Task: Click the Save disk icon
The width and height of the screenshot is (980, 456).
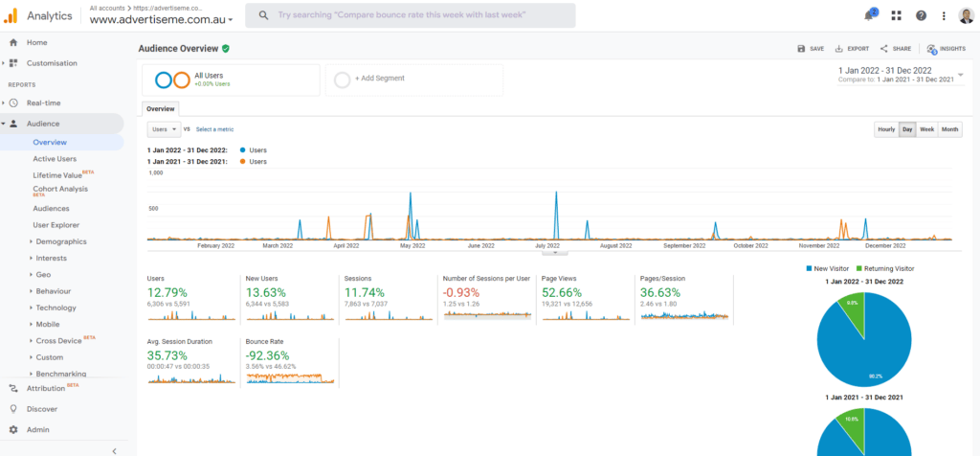Action: click(801, 49)
